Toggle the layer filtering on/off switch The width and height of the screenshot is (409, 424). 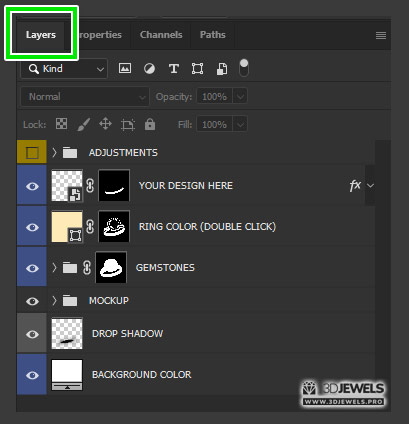[244, 68]
